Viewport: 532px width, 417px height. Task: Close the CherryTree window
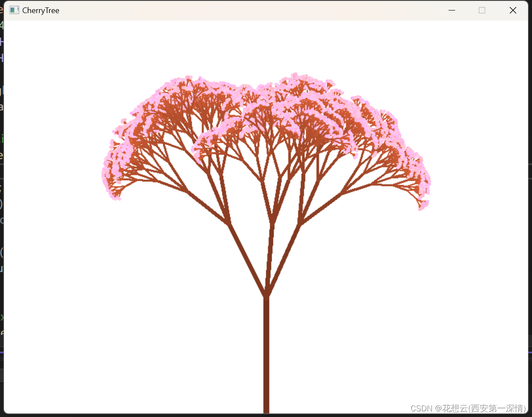513,10
